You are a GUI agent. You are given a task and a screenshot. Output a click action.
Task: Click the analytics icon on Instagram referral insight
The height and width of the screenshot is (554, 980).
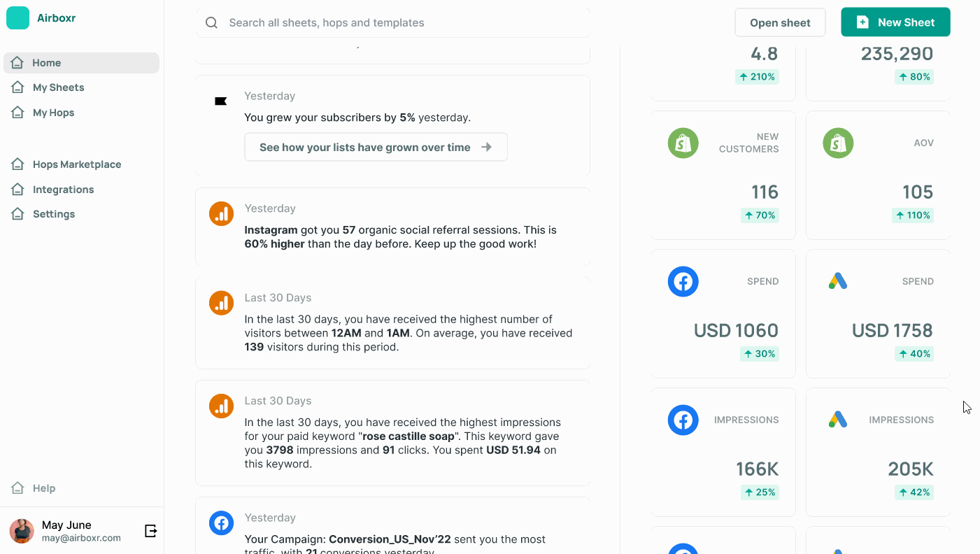tap(221, 214)
